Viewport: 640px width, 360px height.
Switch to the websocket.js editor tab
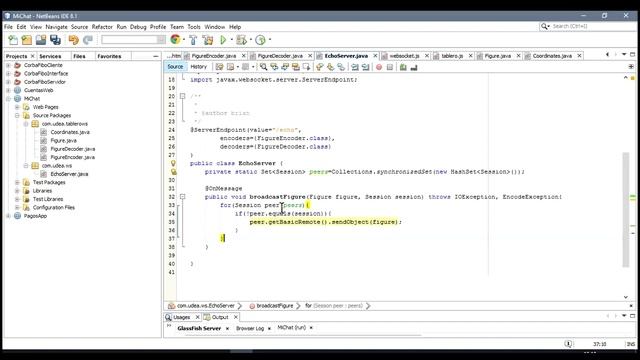tap(404, 56)
